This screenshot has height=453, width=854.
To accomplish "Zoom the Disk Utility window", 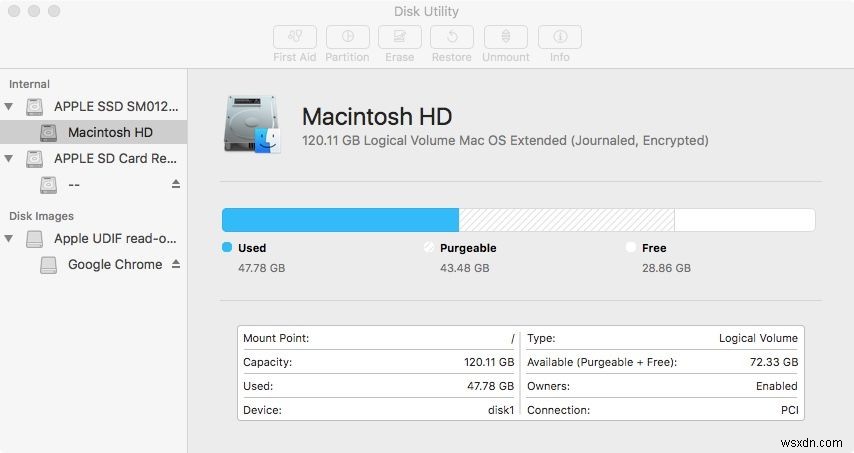I will point(54,11).
